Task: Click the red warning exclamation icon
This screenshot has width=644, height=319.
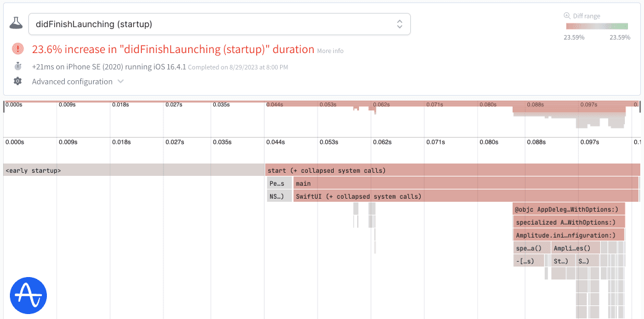Action: (18, 49)
